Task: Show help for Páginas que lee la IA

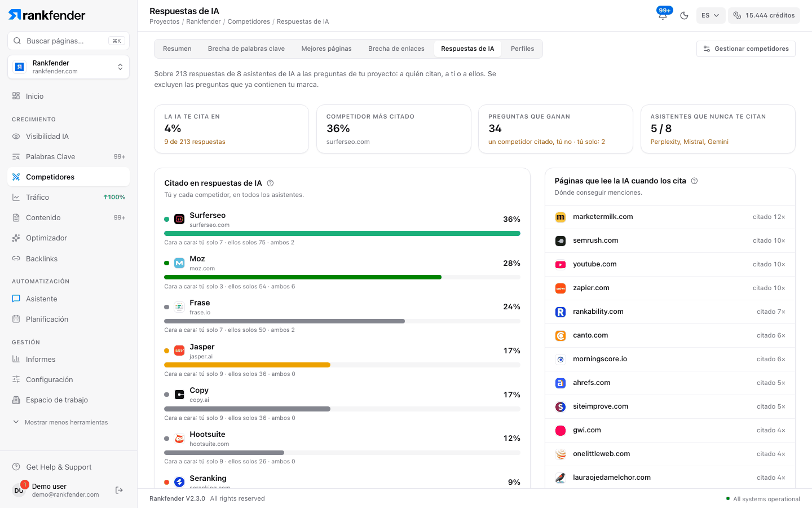Action: [x=694, y=181]
